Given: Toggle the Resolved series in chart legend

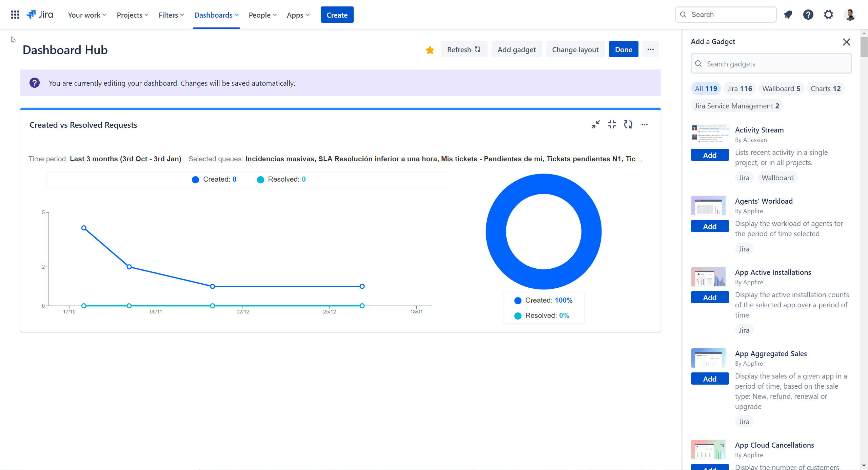Looking at the screenshot, I should click(281, 179).
